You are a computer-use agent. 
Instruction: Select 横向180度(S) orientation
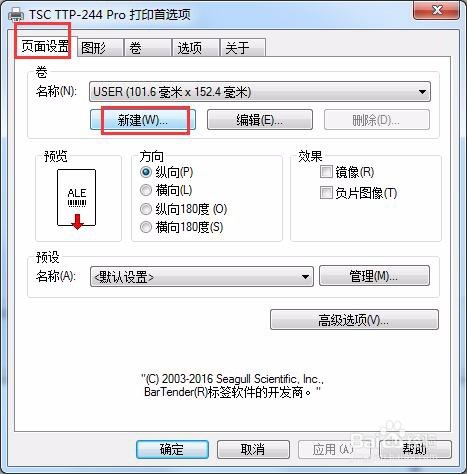(x=146, y=227)
